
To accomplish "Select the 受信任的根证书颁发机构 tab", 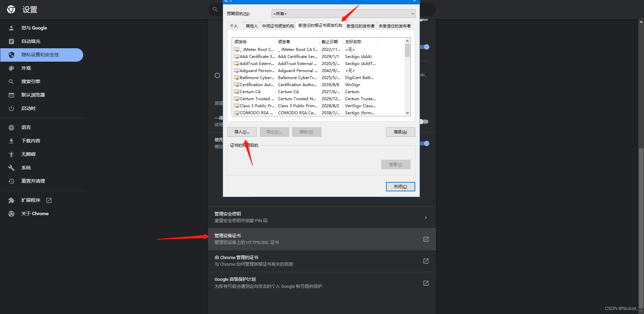I will [320, 25].
